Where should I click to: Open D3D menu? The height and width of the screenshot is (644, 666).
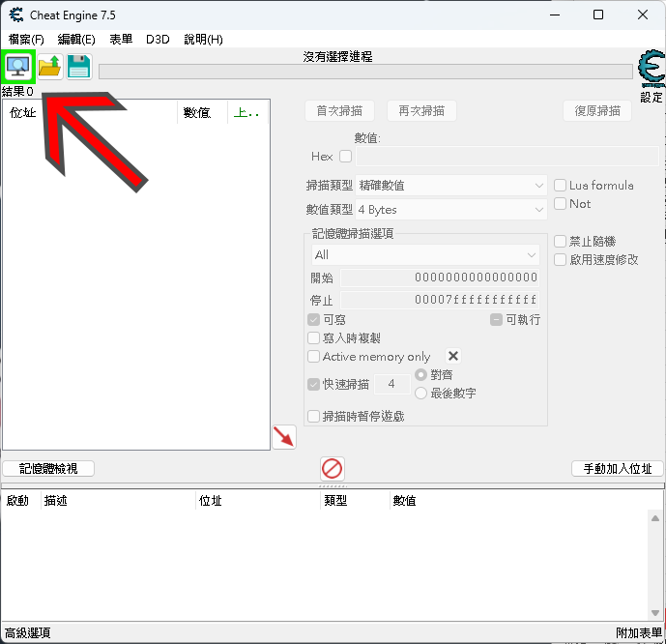coord(158,40)
